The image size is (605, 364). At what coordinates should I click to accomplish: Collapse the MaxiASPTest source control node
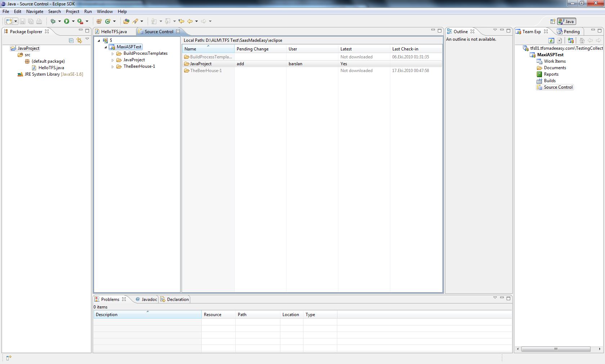coord(106,47)
